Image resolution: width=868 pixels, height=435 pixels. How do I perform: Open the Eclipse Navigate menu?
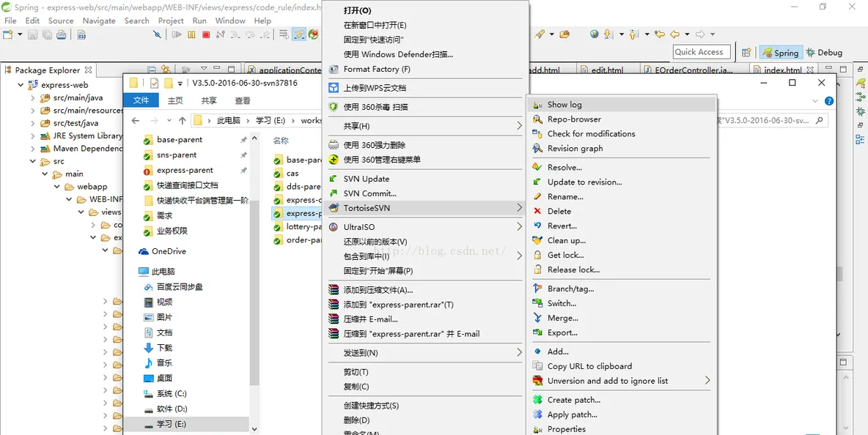click(99, 21)
